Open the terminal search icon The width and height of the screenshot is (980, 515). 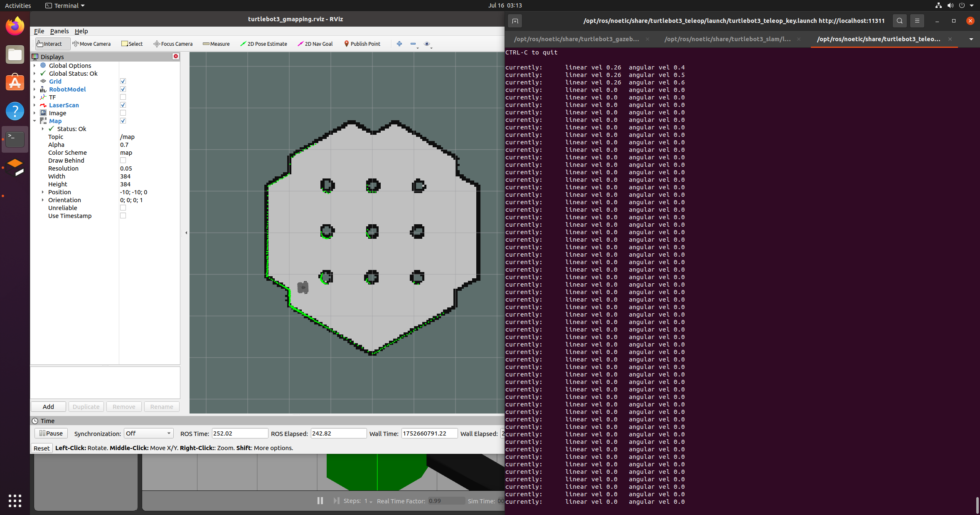pos(899,20)
